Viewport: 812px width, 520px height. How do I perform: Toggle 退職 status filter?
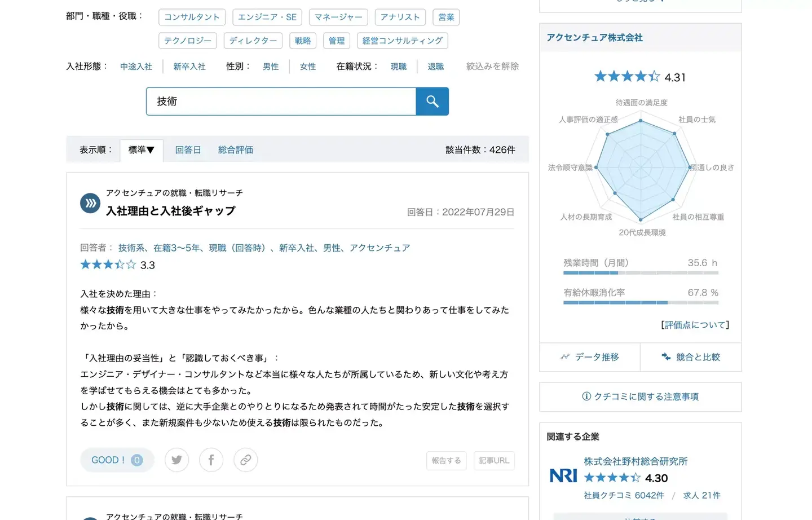pyautogui.click(x=436, y=67)
